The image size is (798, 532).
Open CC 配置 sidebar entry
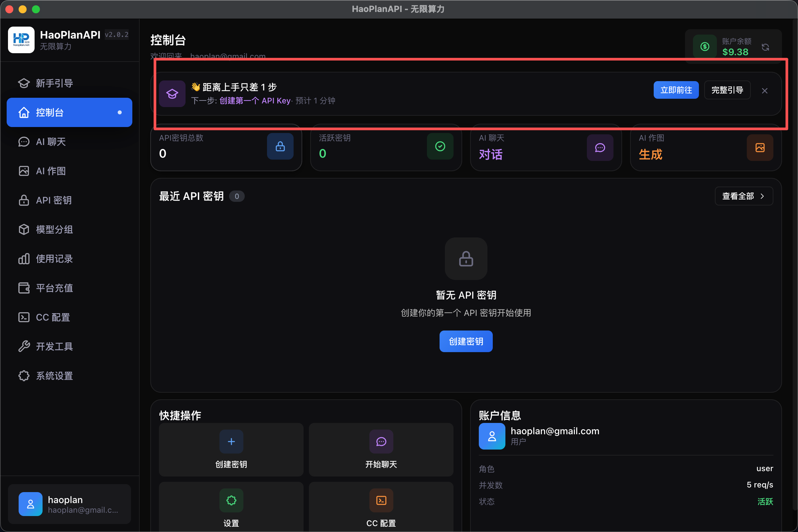click(x=69, y=317)
